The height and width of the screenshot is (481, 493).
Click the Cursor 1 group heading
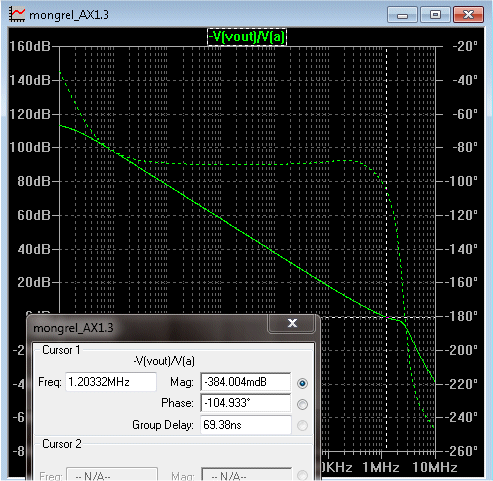pyautogui.click(x=61, y=350)
